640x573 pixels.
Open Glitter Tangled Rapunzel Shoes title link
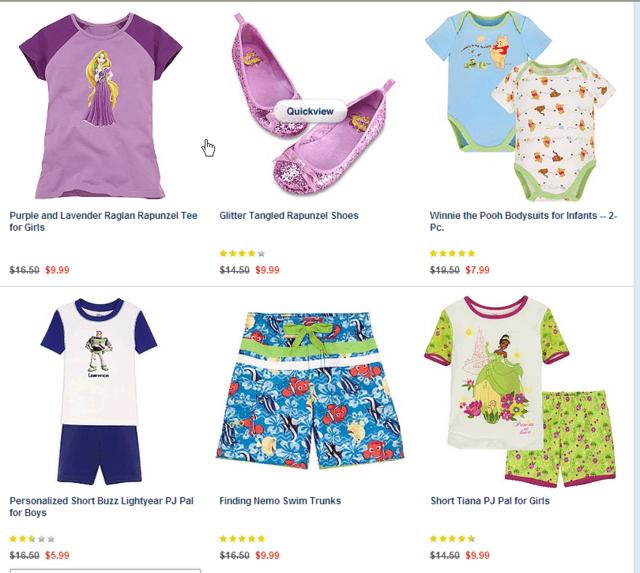click(x=289, y=215)
